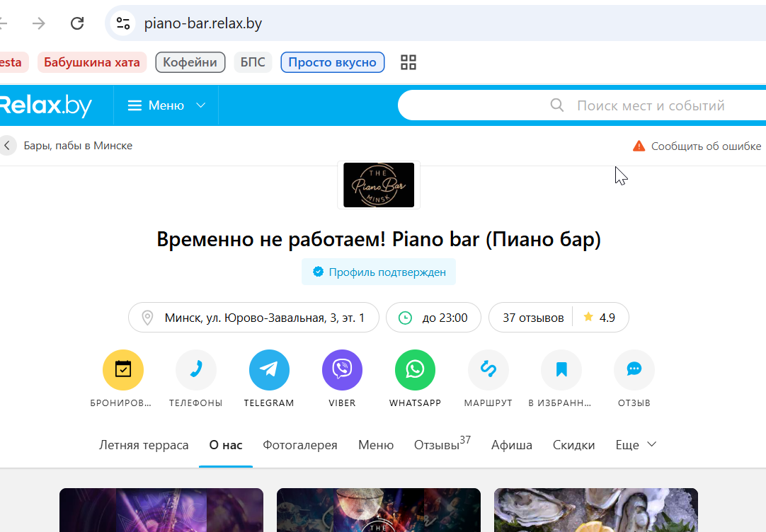The image size is (766, 532).
Task: Click the hamburger Меню icon
Action: click(x=135, y=105)
